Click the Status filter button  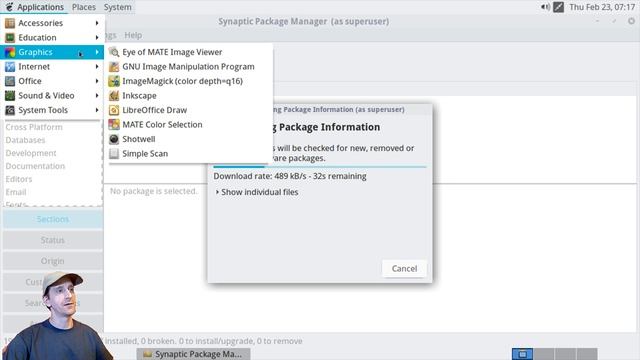53,240
